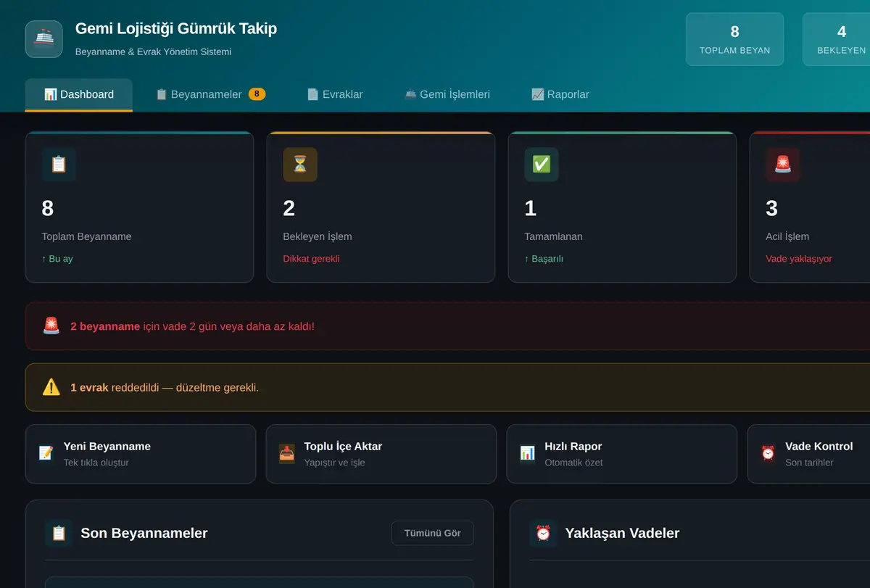Create a new declaration with Yeni Beyanname
The image size is (870, 588).
(141, 454)
